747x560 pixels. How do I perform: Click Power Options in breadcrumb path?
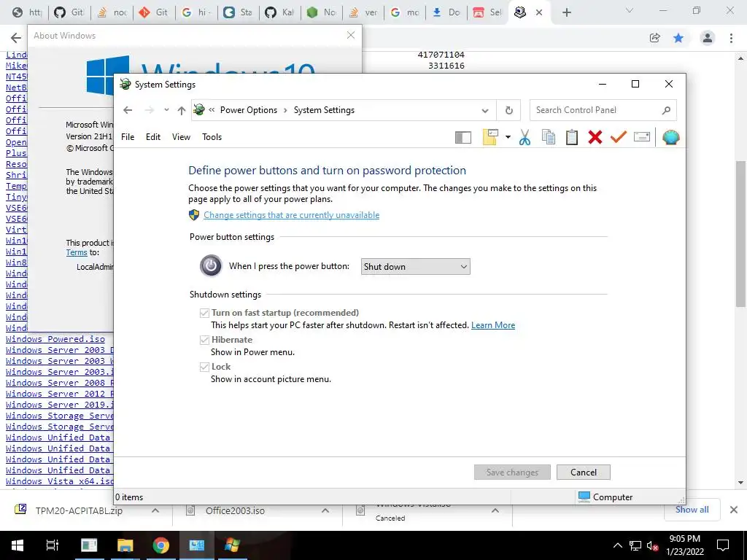pyautogui.click(x=249, y=110)
